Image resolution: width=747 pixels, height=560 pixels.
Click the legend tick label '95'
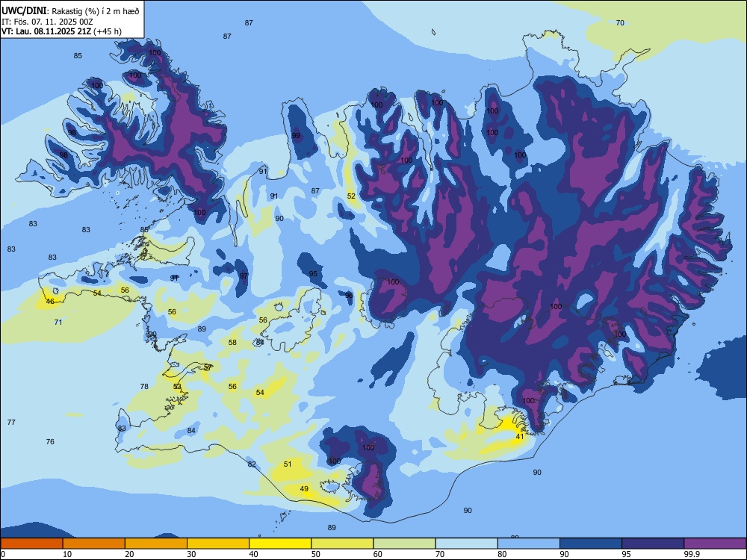coord(626,554)
